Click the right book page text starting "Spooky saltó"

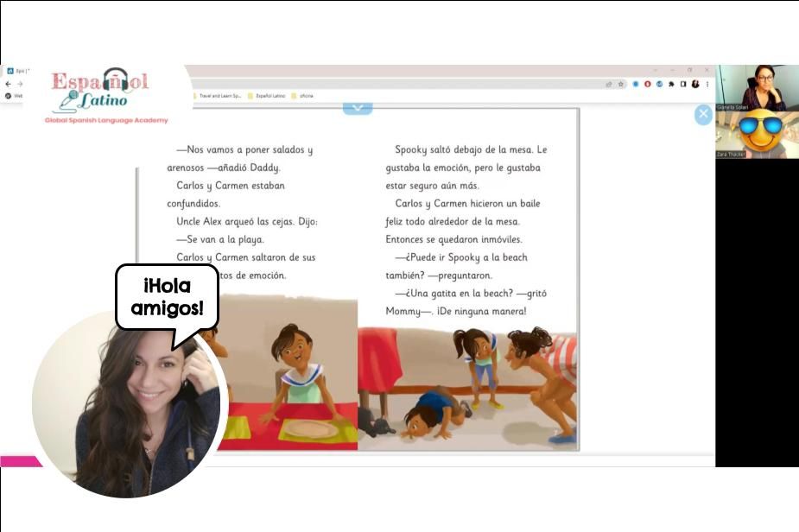(x=466, y=231)
